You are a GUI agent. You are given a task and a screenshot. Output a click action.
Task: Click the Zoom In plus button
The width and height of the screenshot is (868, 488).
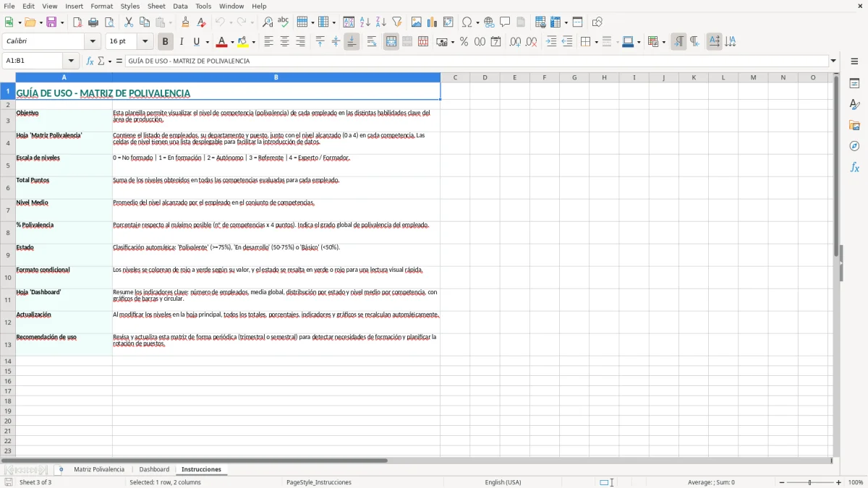(x=839, y=482)
